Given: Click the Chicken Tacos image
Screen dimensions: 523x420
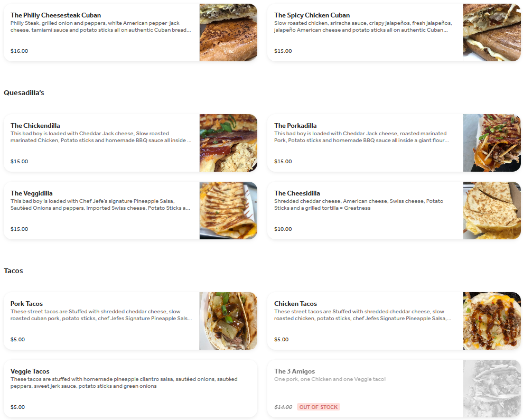Looking at the screenshot, I should click(x=492, y=321).
